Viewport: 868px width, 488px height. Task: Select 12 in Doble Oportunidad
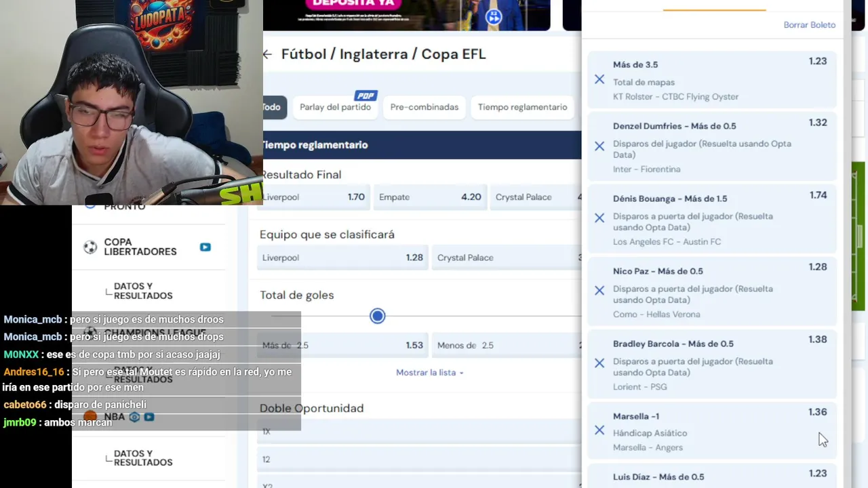point(419,460)
